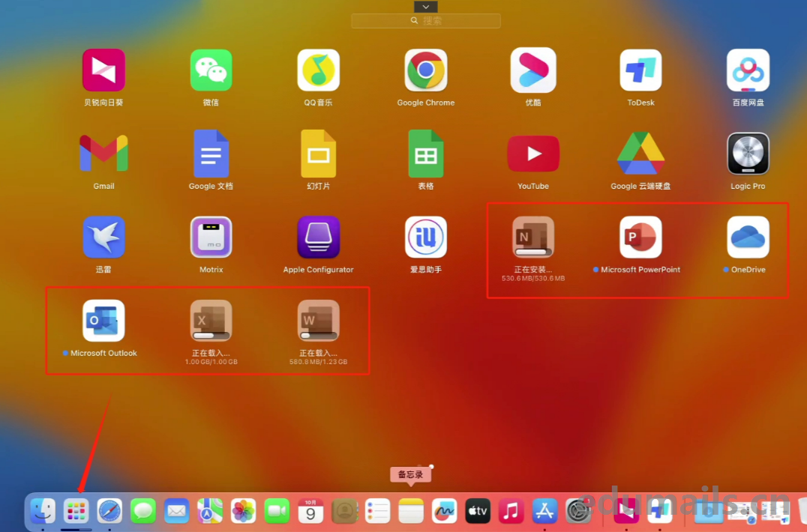The height and width of the screenshot is (532, 807).
Task: Click the OneNote icon being installed
Action: [x=532, y=238]
